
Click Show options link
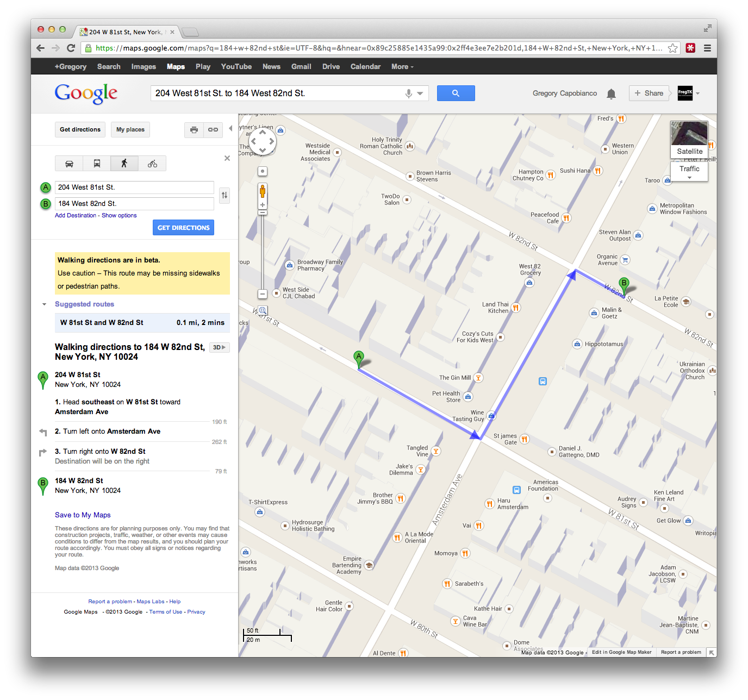pos(119,216)
